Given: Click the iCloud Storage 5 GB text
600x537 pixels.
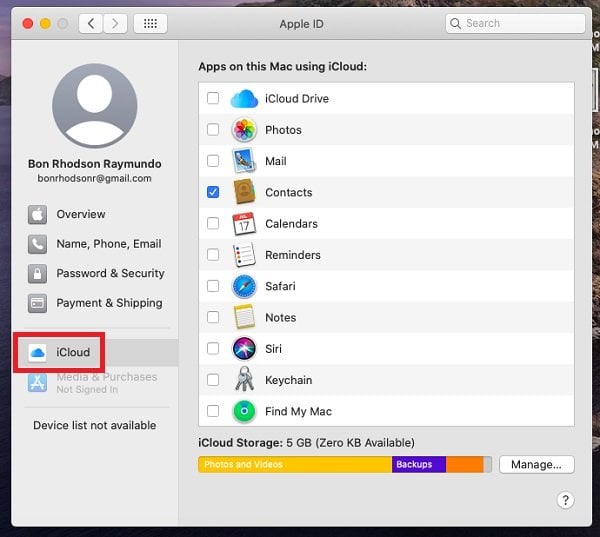Looking at the screenshot, I should (x=306, y=443).
